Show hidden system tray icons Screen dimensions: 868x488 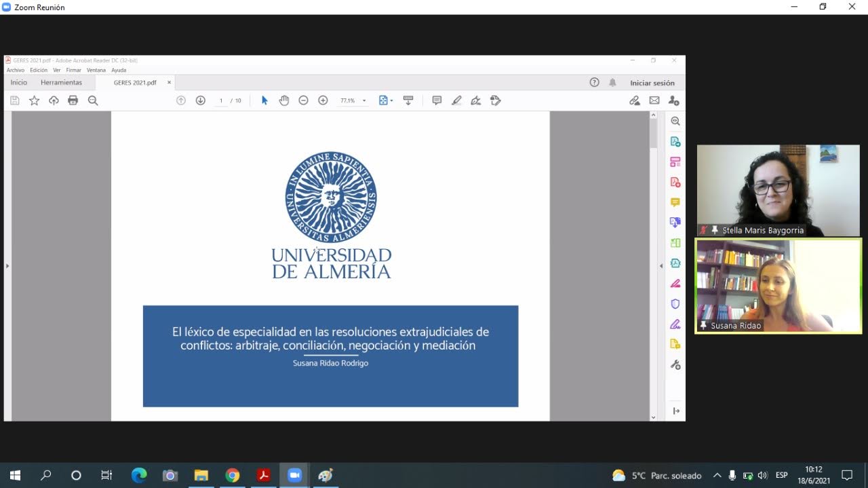717,475
